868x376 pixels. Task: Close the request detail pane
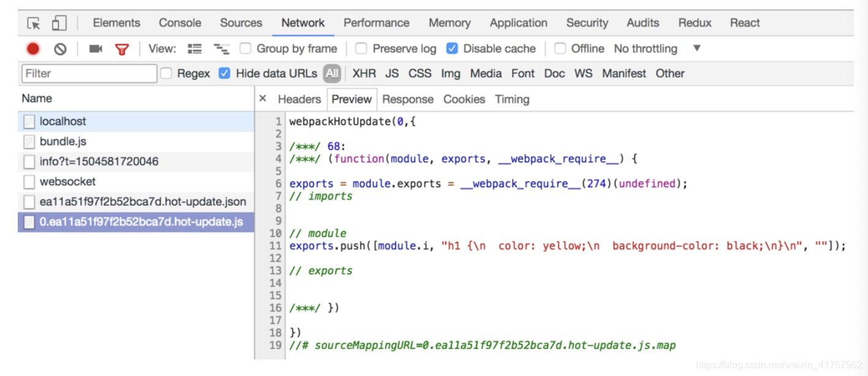pos(263,99)
